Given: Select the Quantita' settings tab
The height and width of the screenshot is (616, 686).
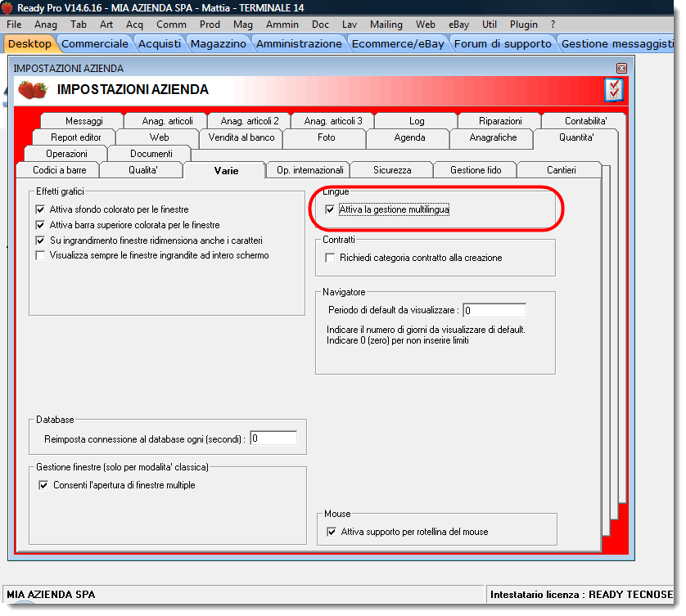Looking at the screenshot, I should coord(575,137).
